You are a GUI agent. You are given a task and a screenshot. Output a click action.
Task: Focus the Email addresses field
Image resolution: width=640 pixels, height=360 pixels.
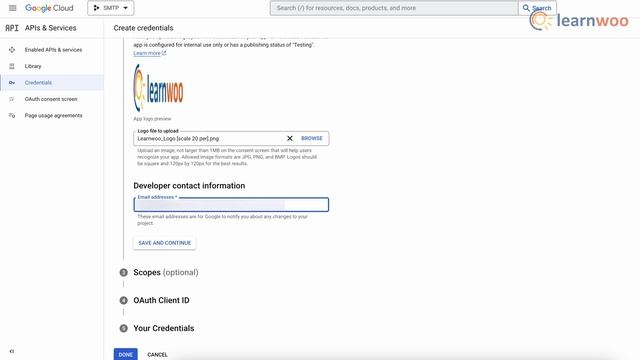click(231, 204)
